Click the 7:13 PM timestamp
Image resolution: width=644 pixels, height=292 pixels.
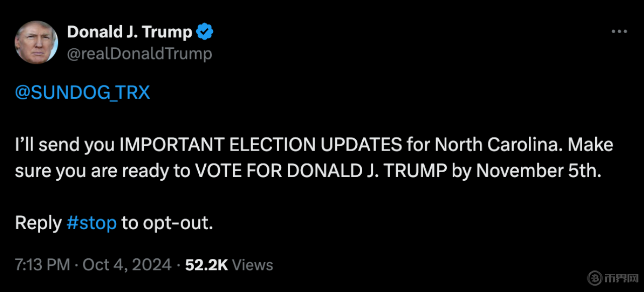tap(42, 265)
